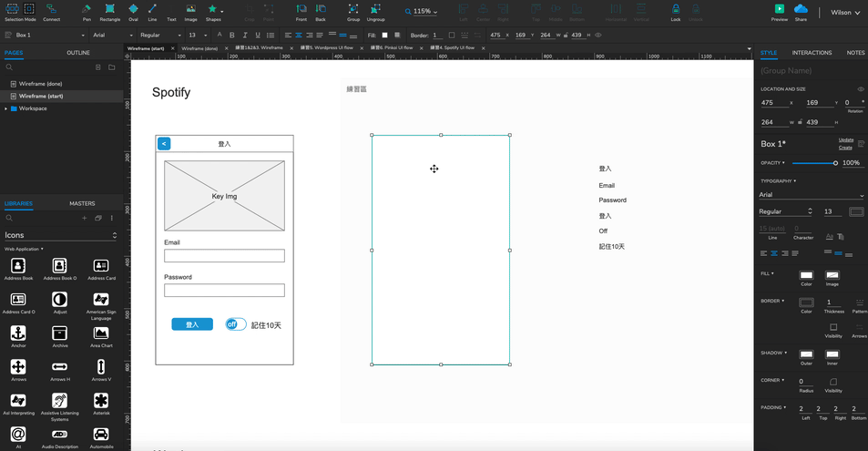Toggle the off switch in Spotify wireframe

tap(235, 324)
